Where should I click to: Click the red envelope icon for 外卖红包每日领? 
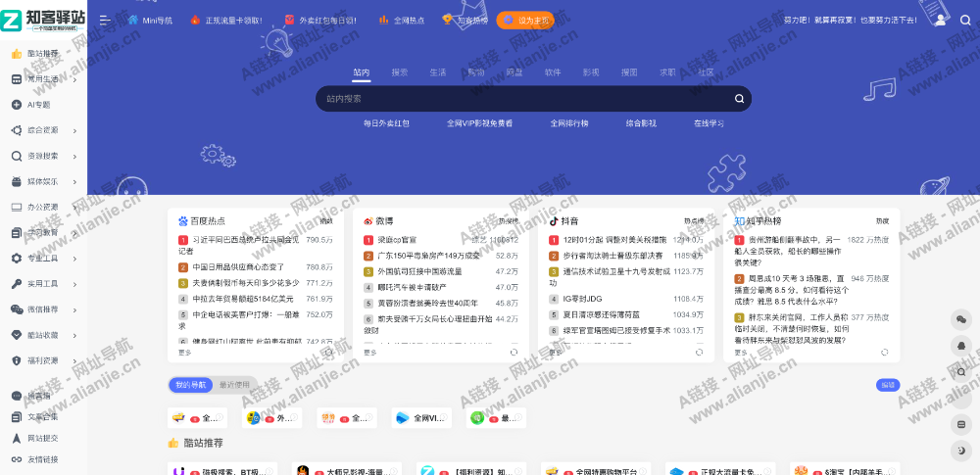click(x=289, y=20)
